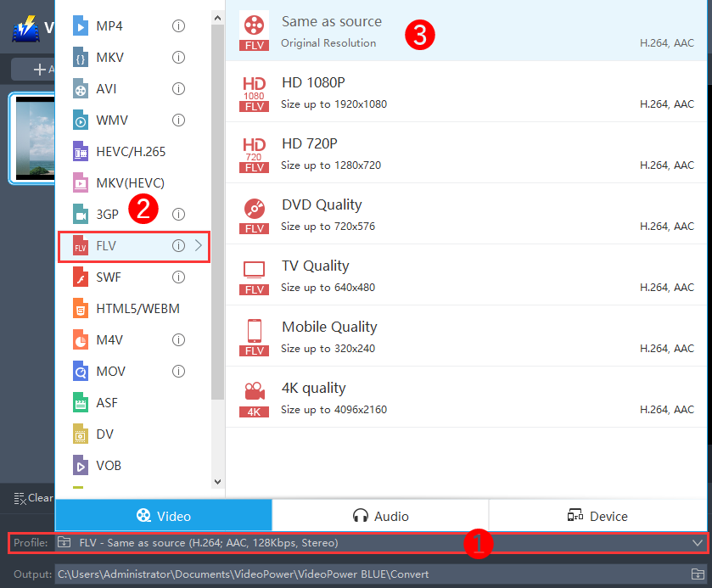Click the info icon next to MOV
Image resolution: width=712 pixels, height=588 pixels.
coord(178,371)
